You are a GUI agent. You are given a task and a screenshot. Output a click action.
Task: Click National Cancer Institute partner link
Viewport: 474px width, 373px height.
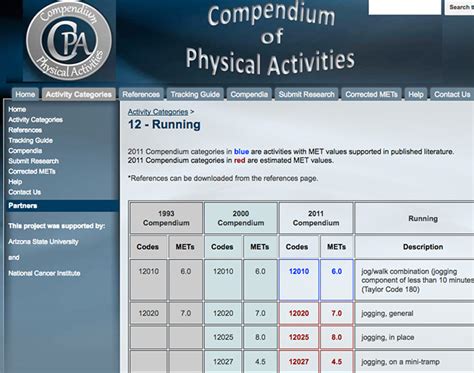(x=44, y=273)
